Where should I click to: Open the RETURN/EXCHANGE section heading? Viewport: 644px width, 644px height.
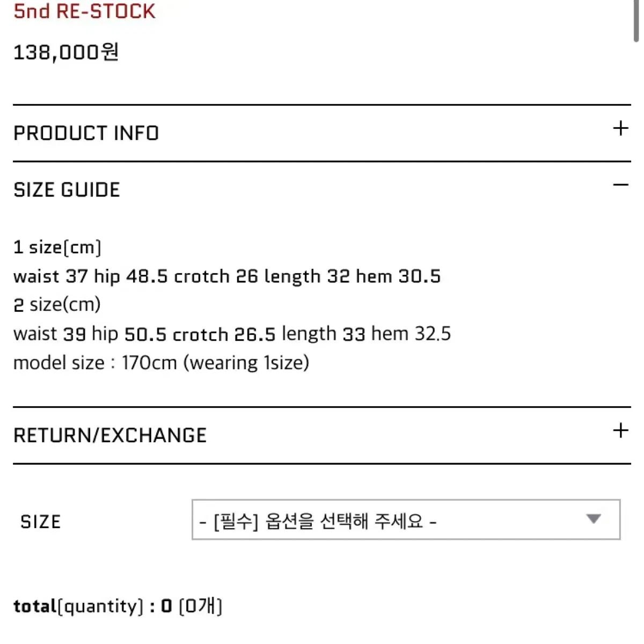(x=110, y=435)
